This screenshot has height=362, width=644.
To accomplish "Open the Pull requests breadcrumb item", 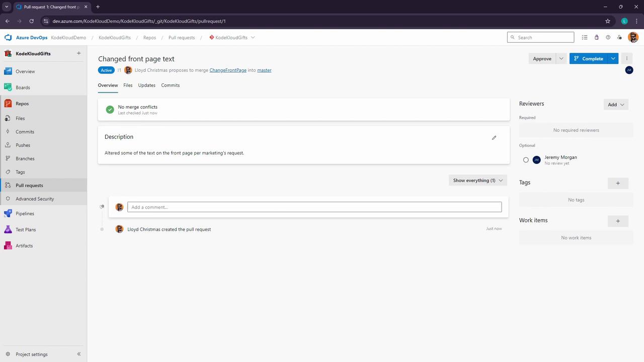I will (x=182, y=37).
